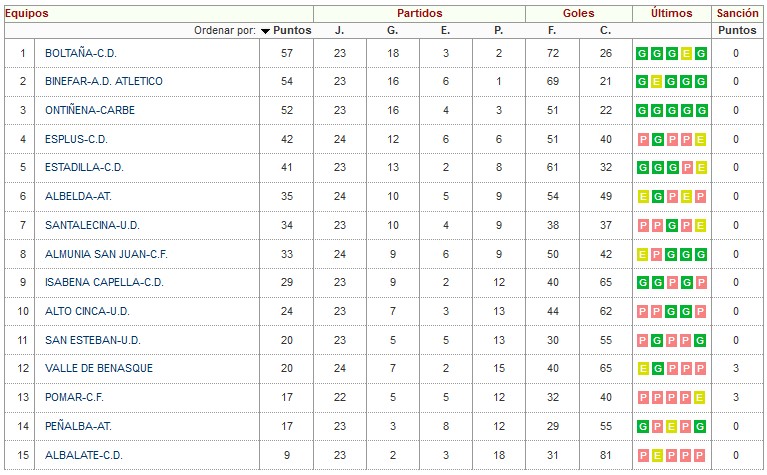The width and height of the screenshot is (767, 475).
Task: Sort by the goals against C. column
Action: (605, 30)
